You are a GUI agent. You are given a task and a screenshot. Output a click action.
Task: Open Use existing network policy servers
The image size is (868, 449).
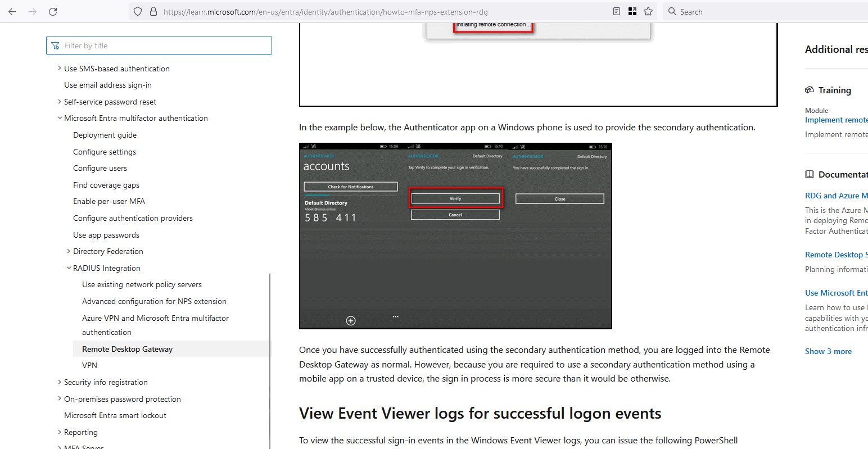click(142, 284)
